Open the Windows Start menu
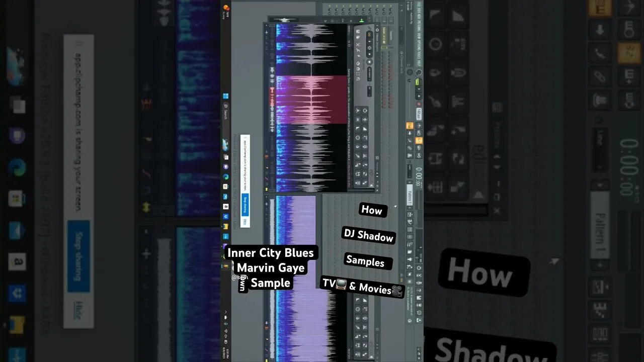 [x=225, y=96]
